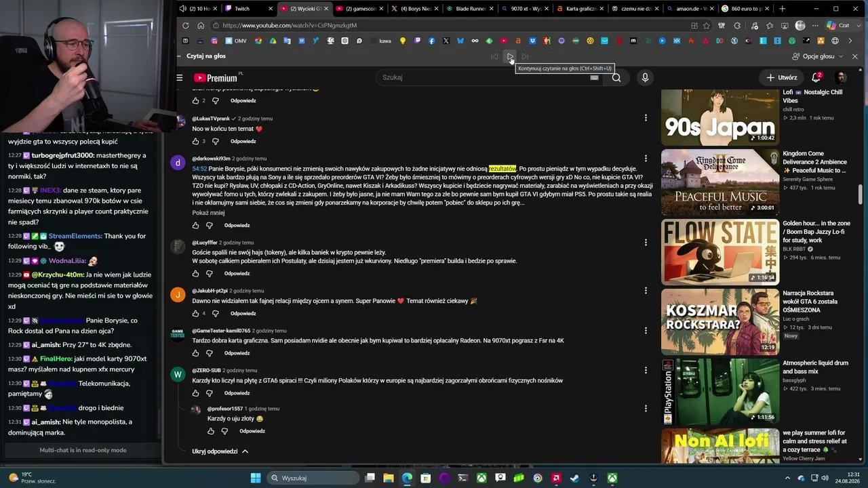This screenshot has width=868, height=488.
Task: Open Peaceful Music Kingdom Come thumbnail
Action: (720, 182)
